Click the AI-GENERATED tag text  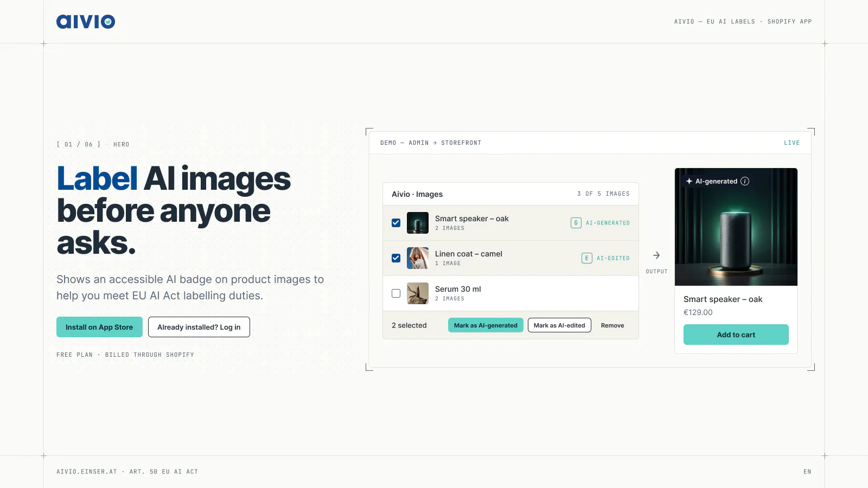click(x=608, y=223)
